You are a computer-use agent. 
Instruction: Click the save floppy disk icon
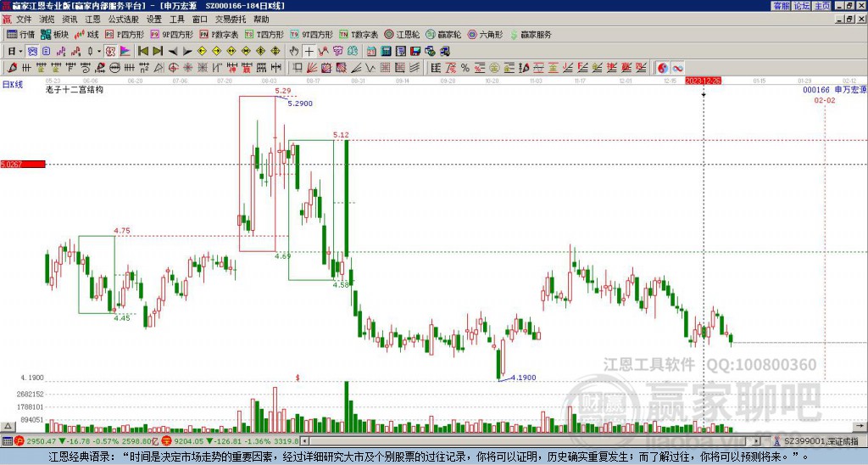pyautogui.click(x=415, y=51)
